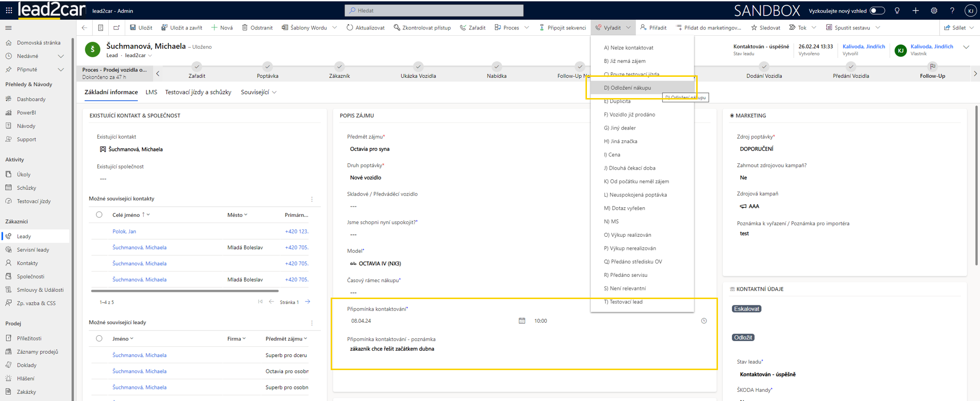Toggle the Vyzkoušejte nový vzhled switch
The height and width of the screenshot is (401, 980).
point(877,11)
